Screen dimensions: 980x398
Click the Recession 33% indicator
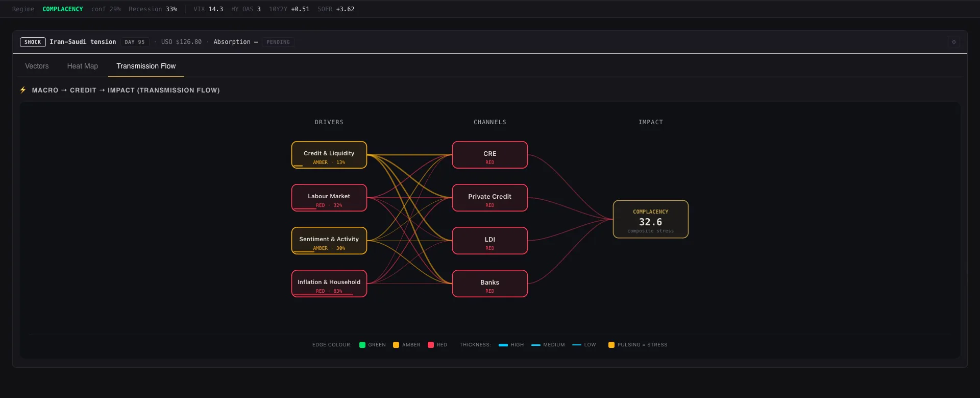coord(153,9)
